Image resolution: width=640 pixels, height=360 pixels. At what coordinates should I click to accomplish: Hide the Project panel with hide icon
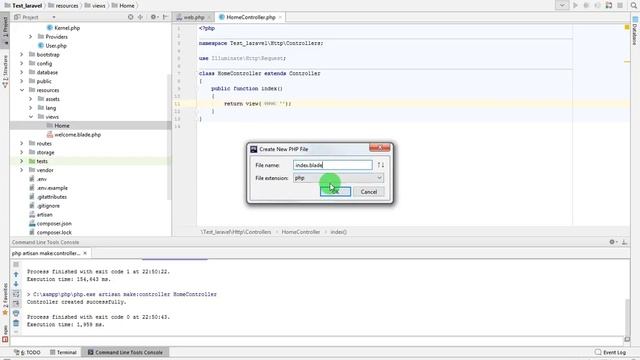(x=165, y=17)
